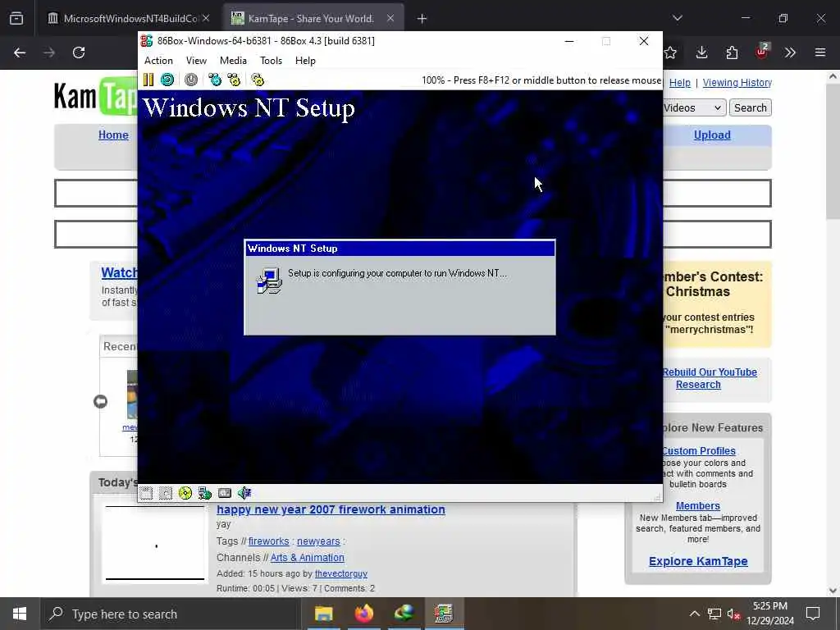Image resolution: width=840 pixels, height=630 pixels.
Task: Open the 86Box Tools menu
Action: click(x=271, y=61)
